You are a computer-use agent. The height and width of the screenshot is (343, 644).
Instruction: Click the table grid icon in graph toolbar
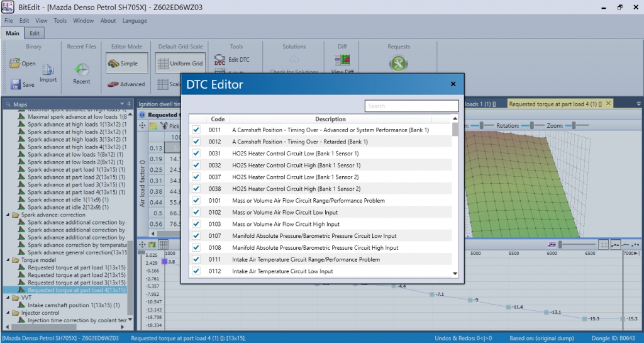click(x=163, y=245)
